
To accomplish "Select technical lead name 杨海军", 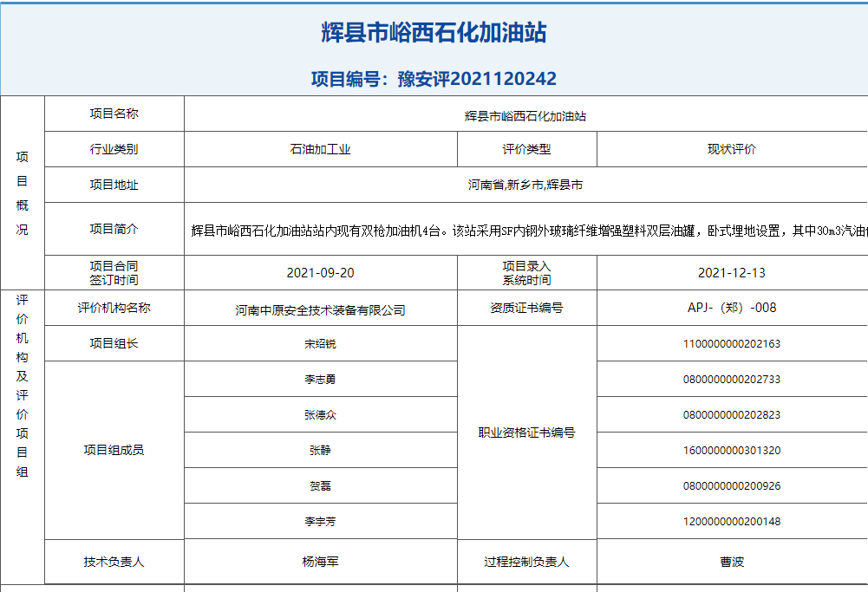I will (321, 562).
